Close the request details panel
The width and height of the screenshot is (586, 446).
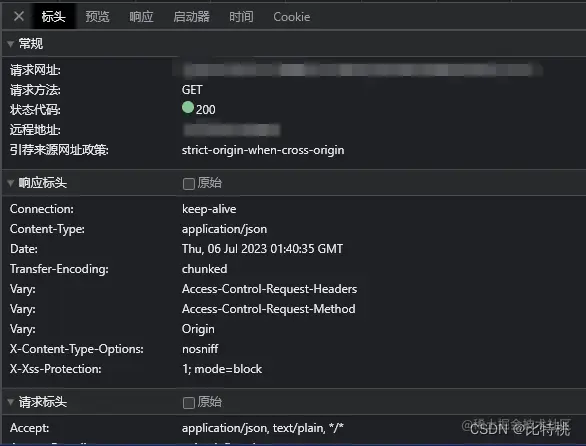point(19,16)
